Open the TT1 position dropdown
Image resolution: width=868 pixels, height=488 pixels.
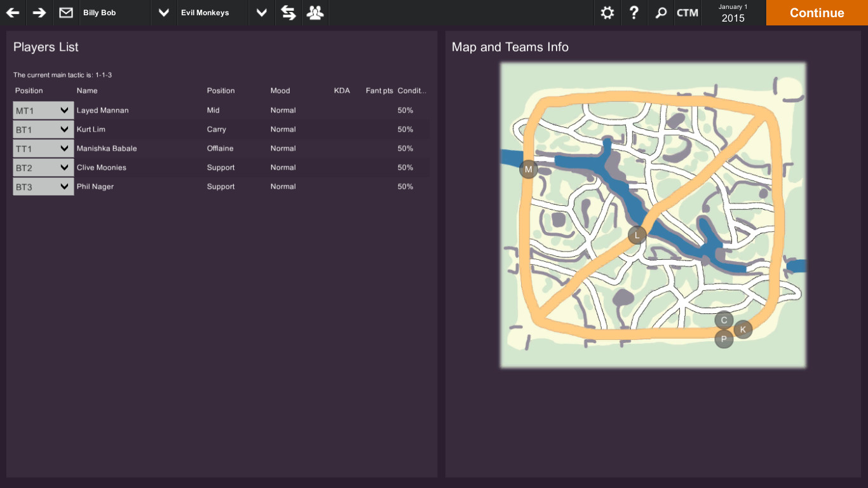tap(43, 148)
